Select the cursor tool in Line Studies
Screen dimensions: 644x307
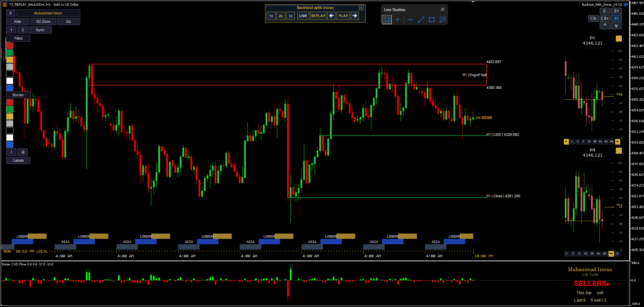tap(387, 20)
